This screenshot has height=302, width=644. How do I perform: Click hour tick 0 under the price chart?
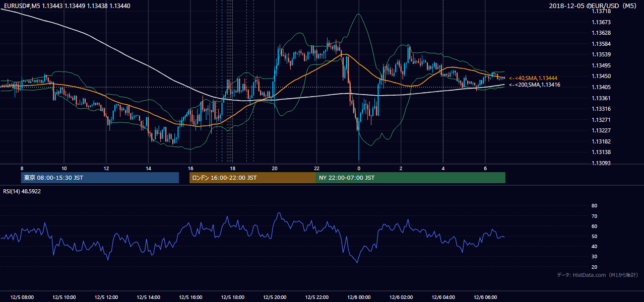[x=359, y=168]
